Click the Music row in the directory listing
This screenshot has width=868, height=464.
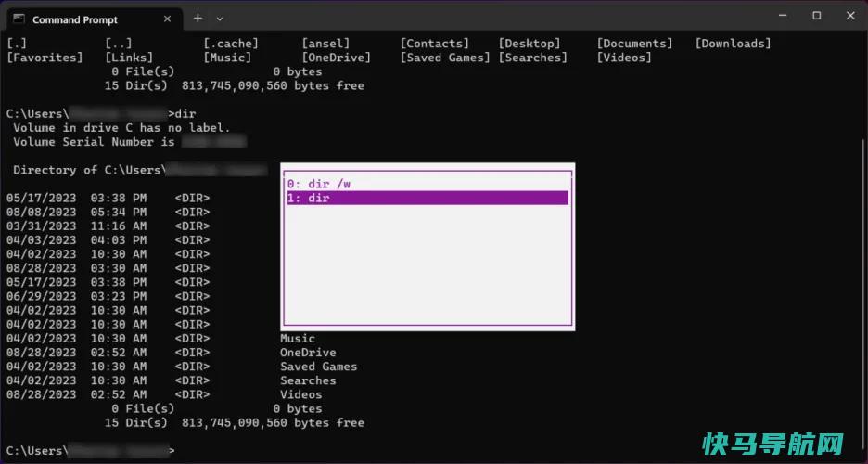(160, 339)
